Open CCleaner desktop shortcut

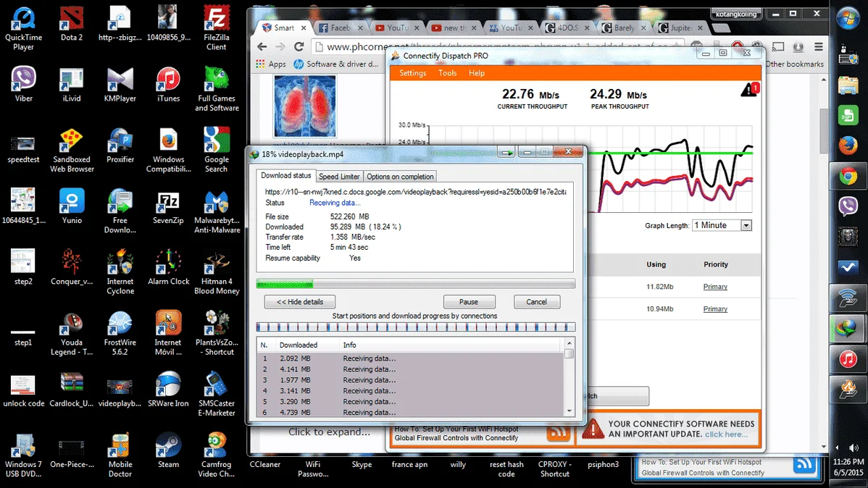[x=264, y=464]
